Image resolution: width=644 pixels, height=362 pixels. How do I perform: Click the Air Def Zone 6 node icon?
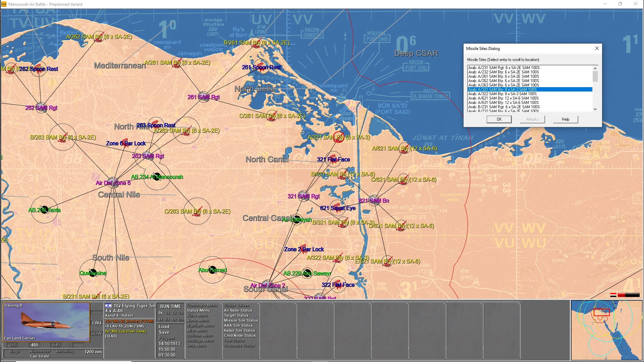coord(113,183)
